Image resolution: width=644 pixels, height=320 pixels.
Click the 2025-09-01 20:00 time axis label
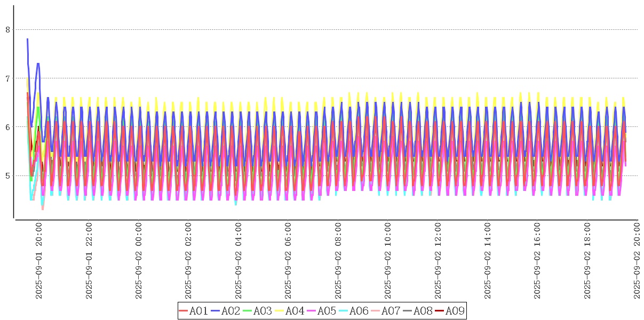(39, 260)
